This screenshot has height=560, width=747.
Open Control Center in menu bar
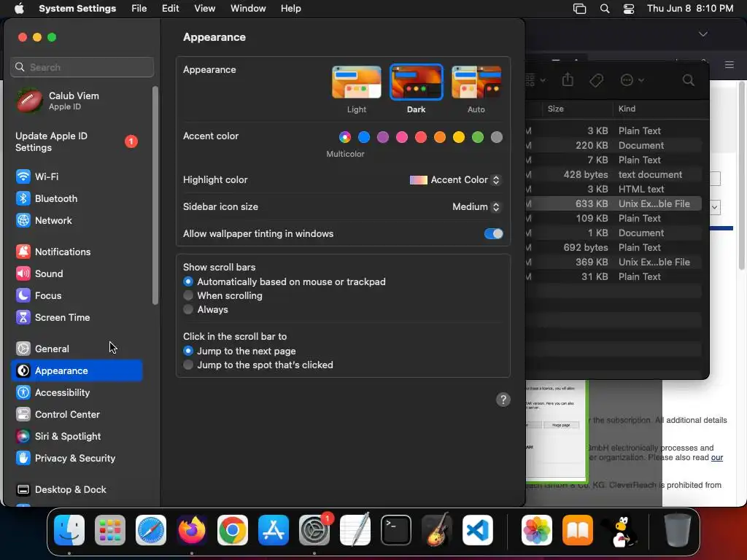coord(628,9)
